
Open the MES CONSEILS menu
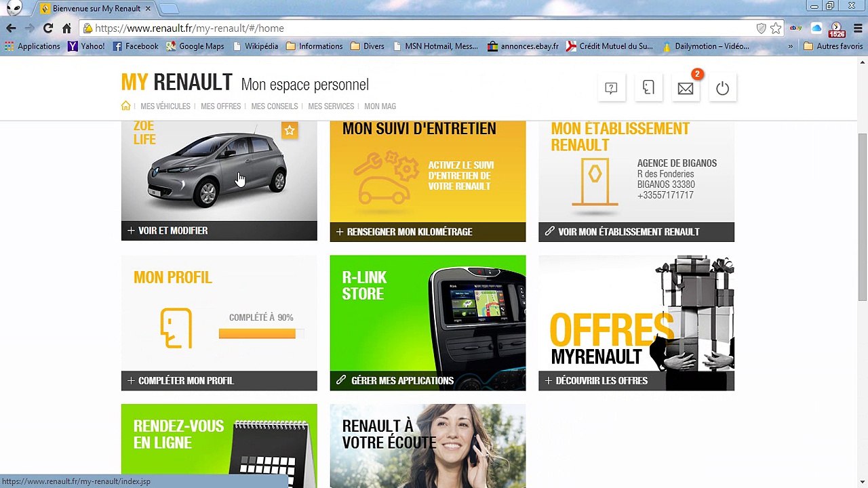(x=274, y=106)
